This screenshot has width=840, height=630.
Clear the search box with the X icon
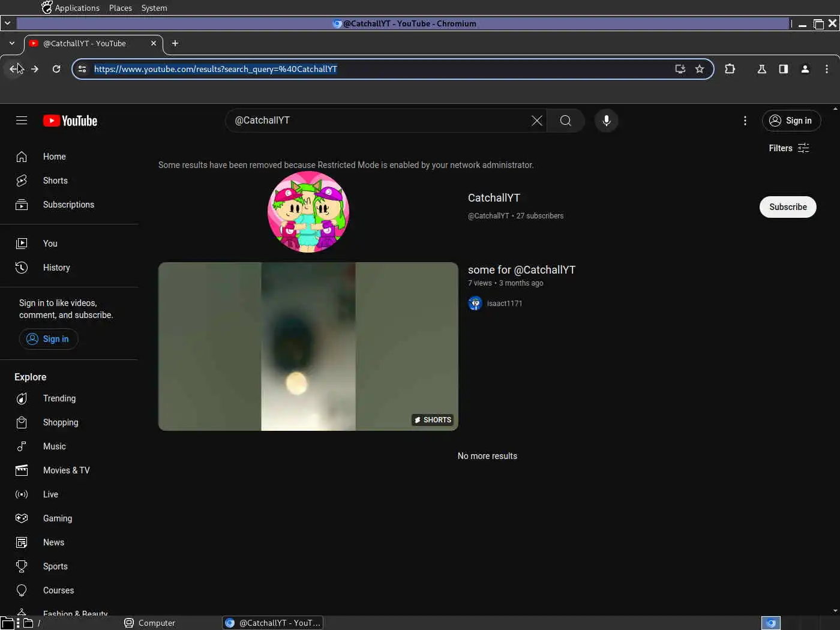(537, 121)
